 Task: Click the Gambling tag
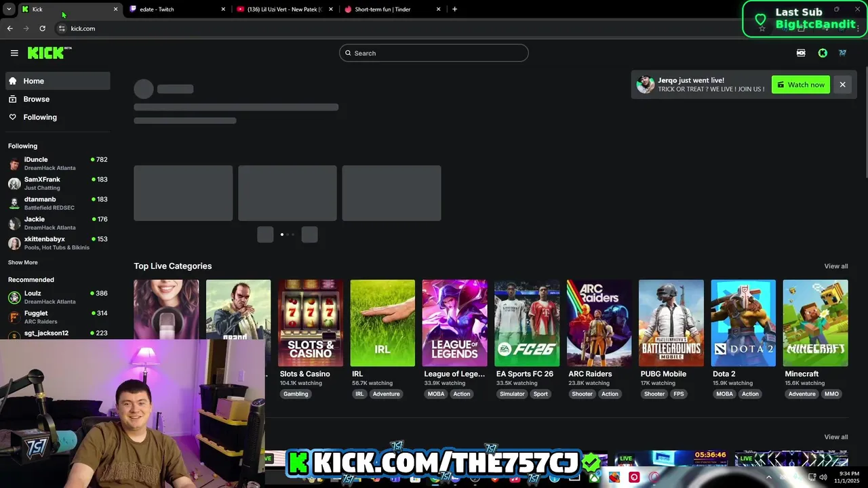tap(296, 394)
